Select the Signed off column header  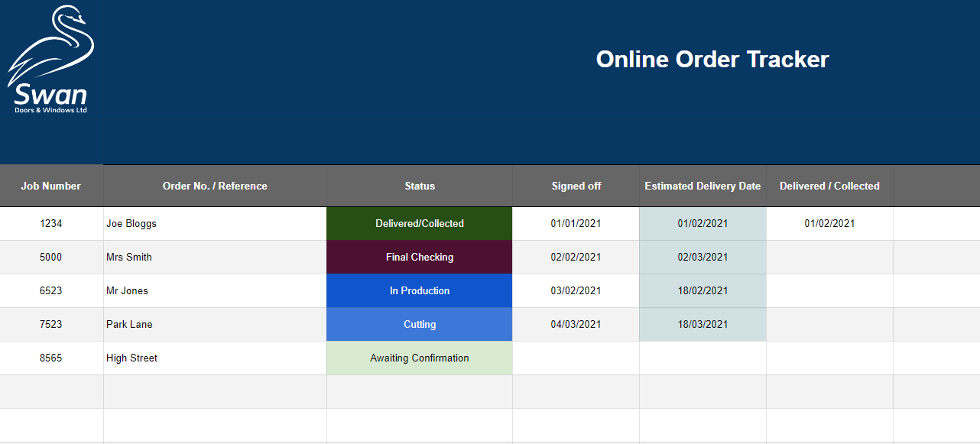click(x=576, y=186)
